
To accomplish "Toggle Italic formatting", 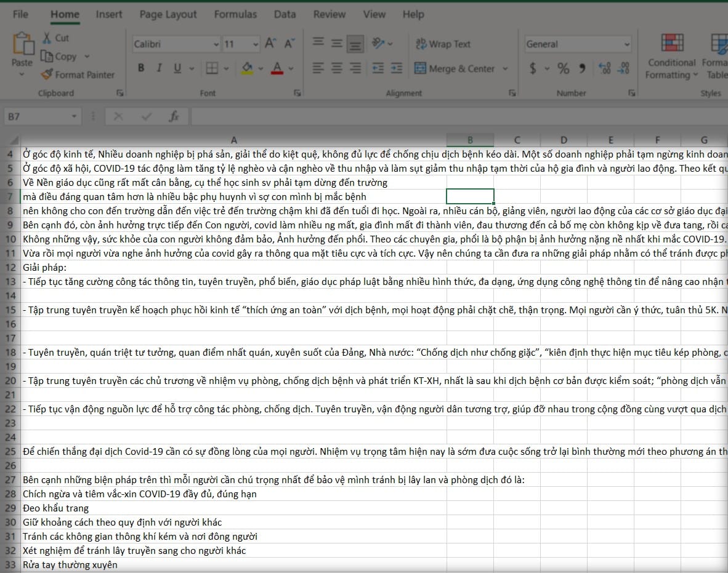I will [159, 68].
